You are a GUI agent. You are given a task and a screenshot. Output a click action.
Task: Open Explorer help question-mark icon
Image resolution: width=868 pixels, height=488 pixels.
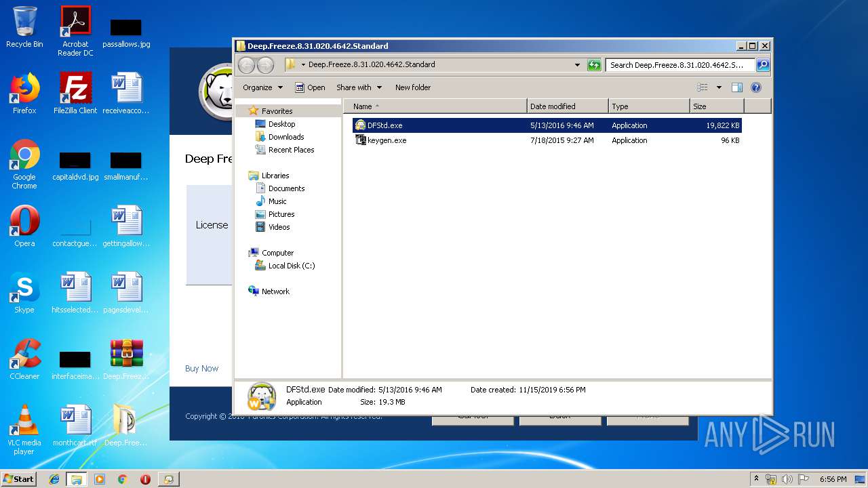[756, 87]
